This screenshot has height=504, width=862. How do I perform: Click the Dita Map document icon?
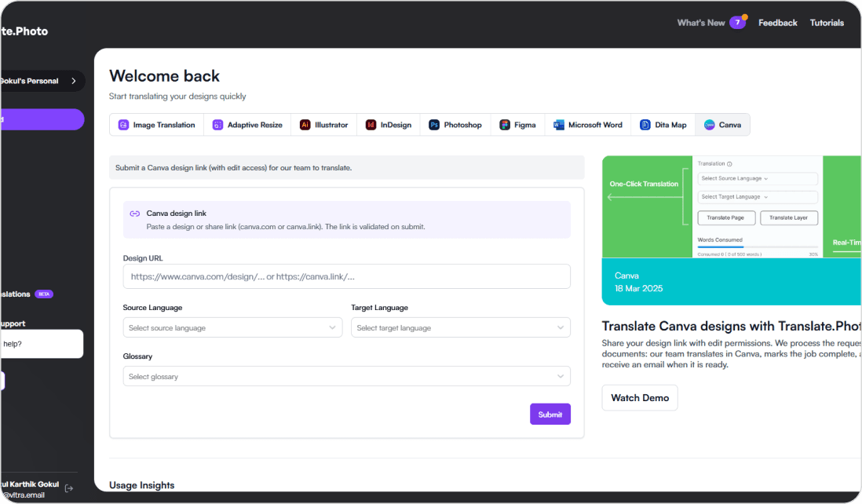pyautogui.click(x=645, y=125)
